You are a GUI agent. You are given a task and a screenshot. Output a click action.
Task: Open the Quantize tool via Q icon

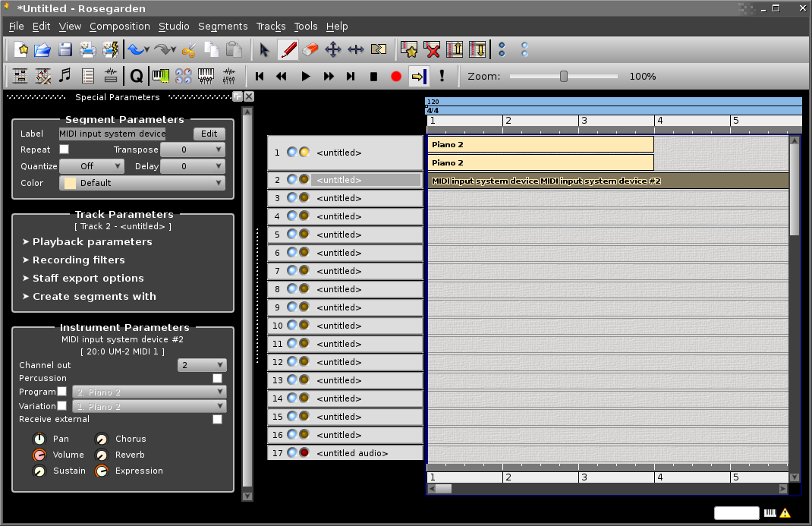coord(137,76)
